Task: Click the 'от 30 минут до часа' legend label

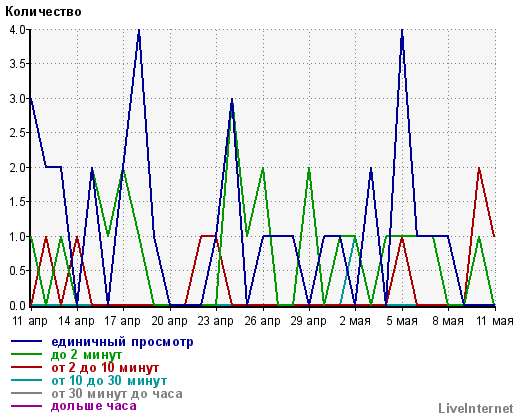Action: (x=117, y=394)
